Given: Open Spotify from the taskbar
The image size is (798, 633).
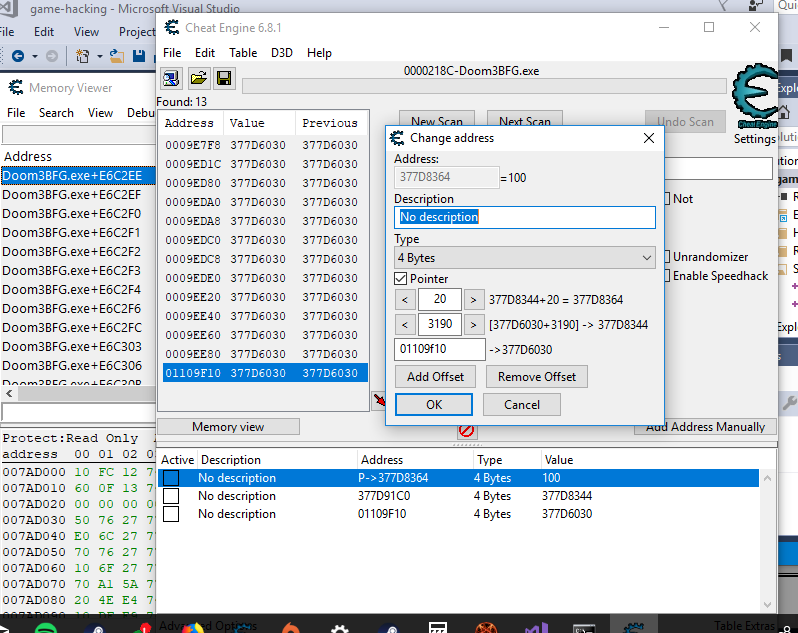Looking at the screenshot, I should [45, 628].
